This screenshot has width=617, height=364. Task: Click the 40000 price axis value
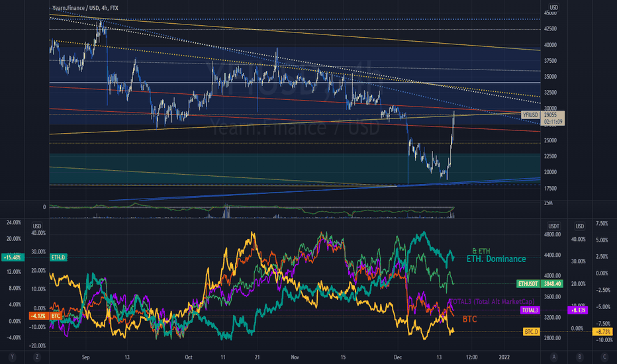[x=550, y=45]
